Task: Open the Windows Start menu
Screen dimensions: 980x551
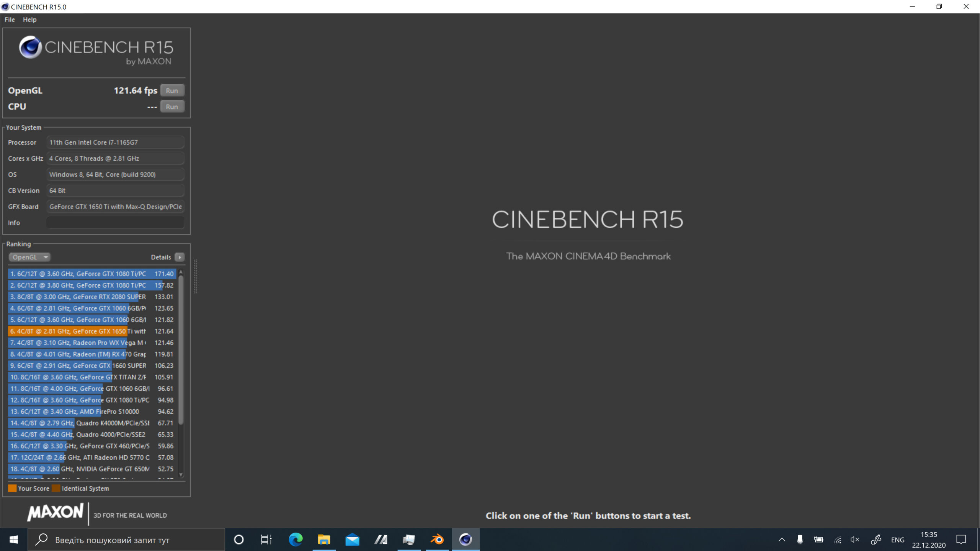Action: click(14, 540)
